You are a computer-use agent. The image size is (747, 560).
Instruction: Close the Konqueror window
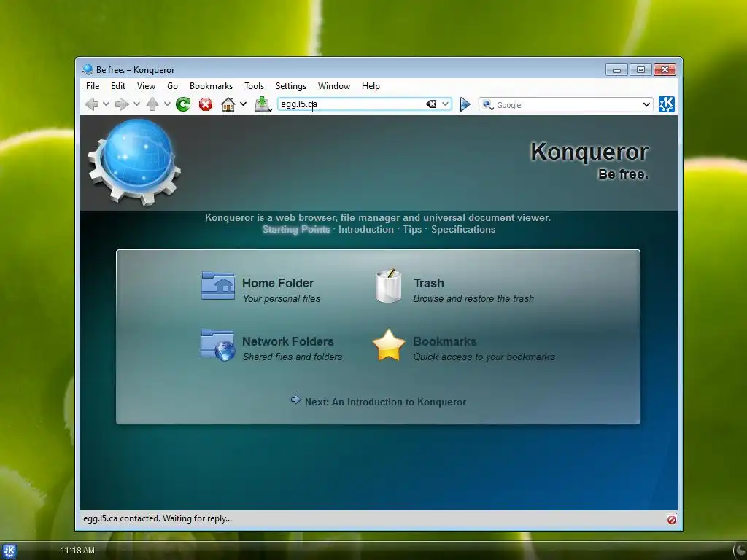click(x=665, y=70)
